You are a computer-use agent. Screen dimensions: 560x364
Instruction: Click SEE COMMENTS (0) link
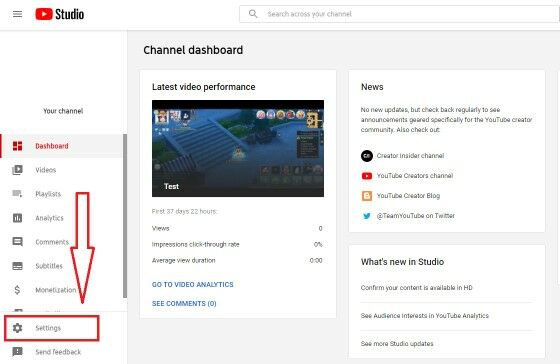(184, 303)
